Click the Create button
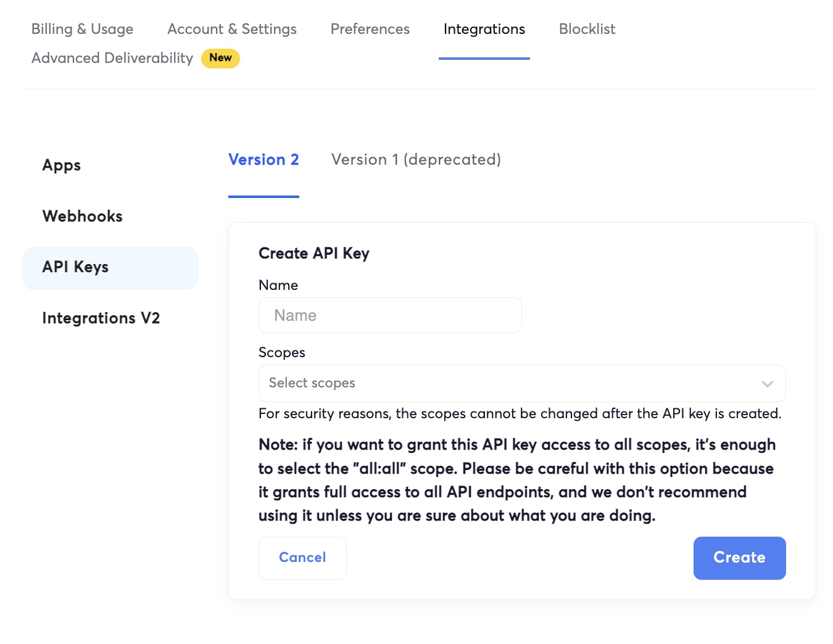 tap(739, 558)
